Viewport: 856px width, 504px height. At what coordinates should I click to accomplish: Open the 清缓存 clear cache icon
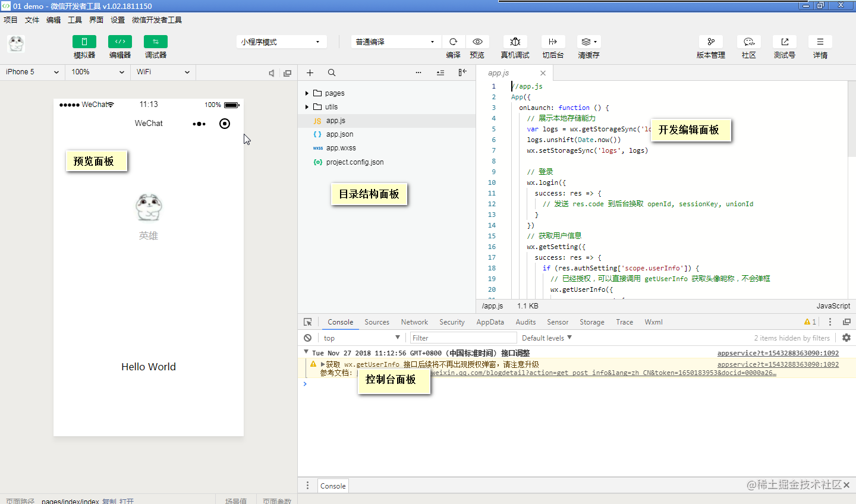tap(588, 42)
